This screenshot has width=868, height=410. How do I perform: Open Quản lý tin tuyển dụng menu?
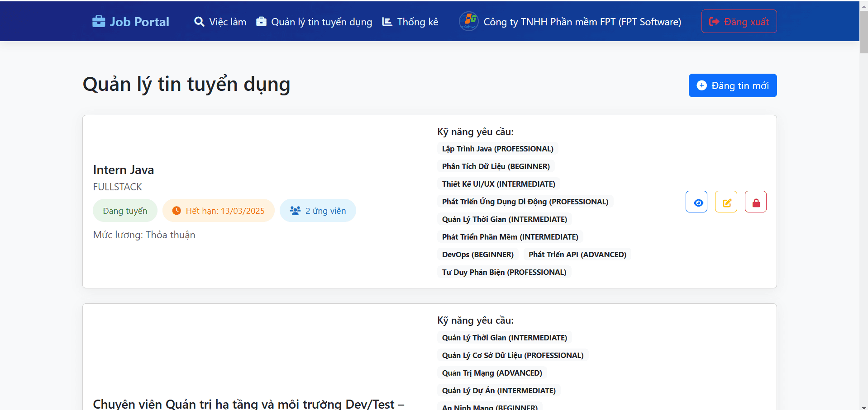(x=314, y=22)
